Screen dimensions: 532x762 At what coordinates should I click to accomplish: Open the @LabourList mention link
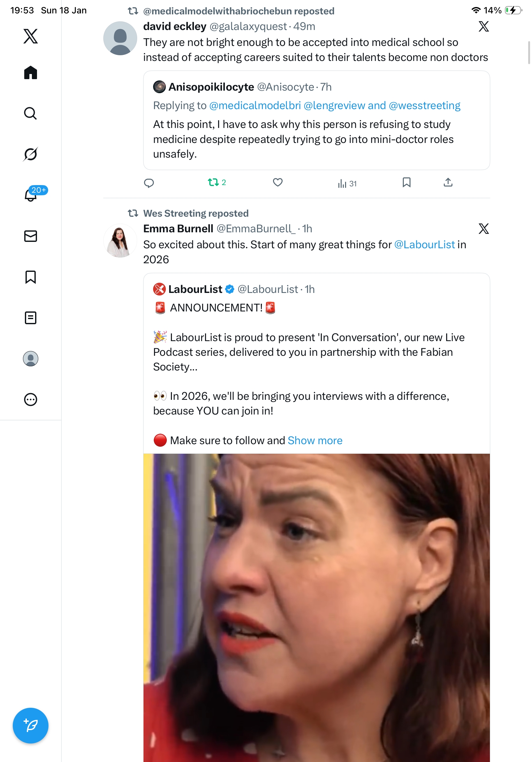pos(424,245)
